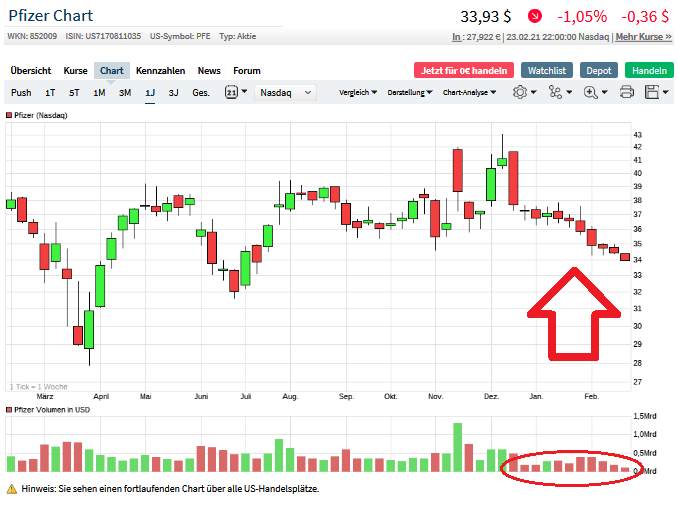Screen dimensions: 678x507
Task: Select the 1J timeframe
Action: [150, 92]
